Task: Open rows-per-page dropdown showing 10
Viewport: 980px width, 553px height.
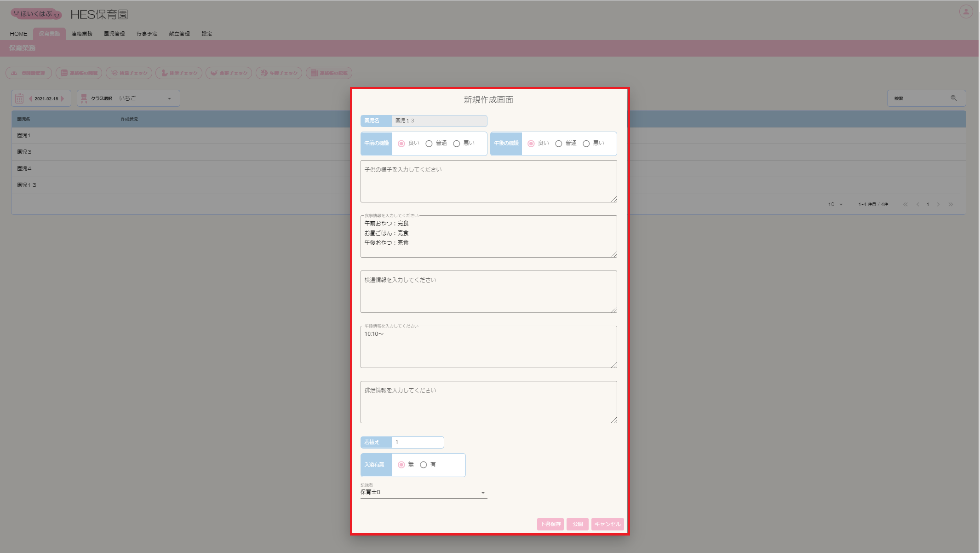Action: point(836,204)
